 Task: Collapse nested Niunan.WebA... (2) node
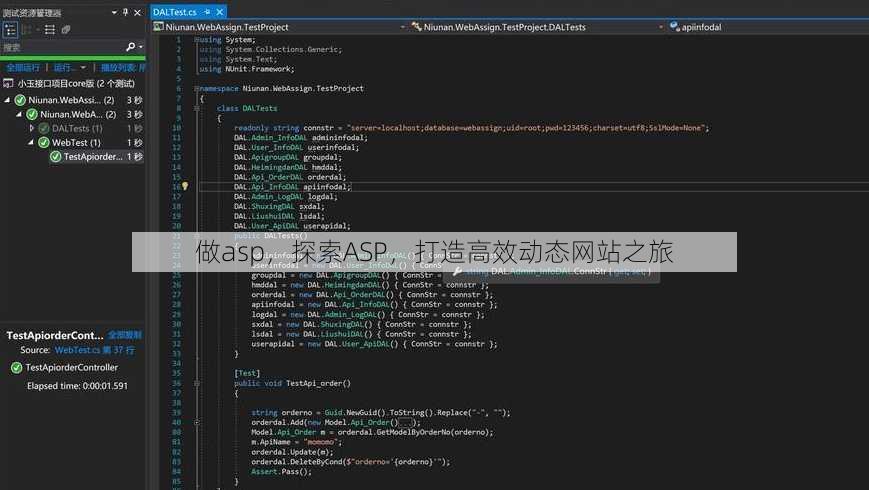[x=19, y=114]
